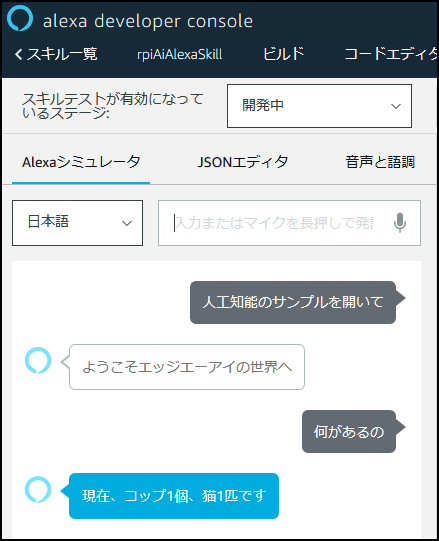Select the 人工知能のサンプルを開いて user bubble
The image size is (439, 541).
click(293, 302)
